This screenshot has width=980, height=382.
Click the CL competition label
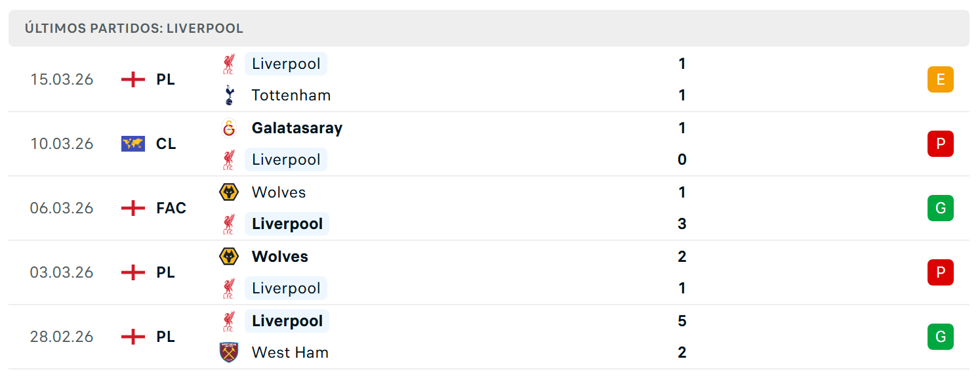(166, 144)
